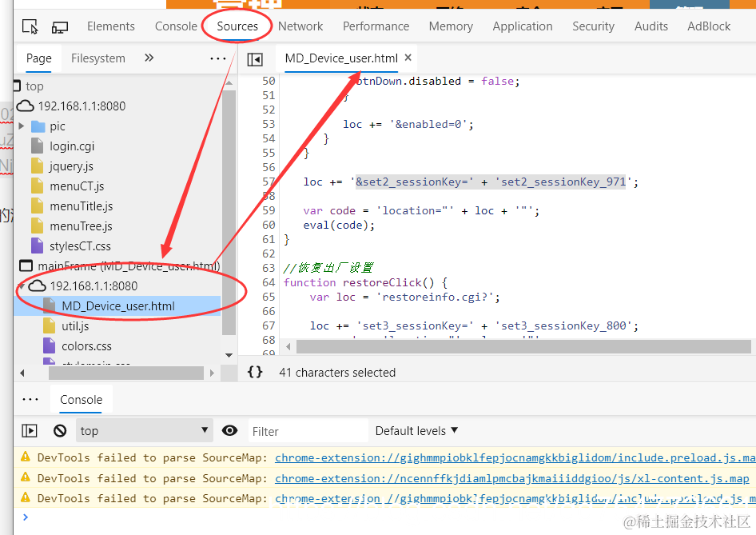Select the Console drawer tab
Image resolution: width=756 pixels, height=535 pixels.
81,399
